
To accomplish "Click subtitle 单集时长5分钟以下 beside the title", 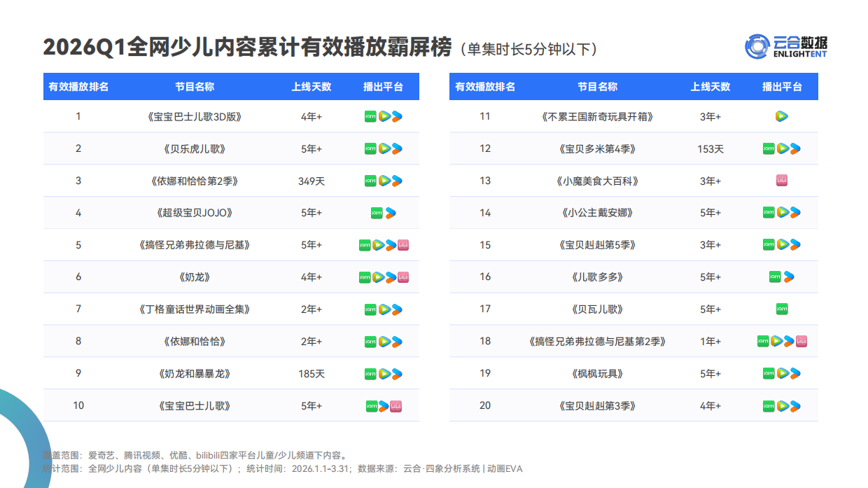I will pos(529,49).
